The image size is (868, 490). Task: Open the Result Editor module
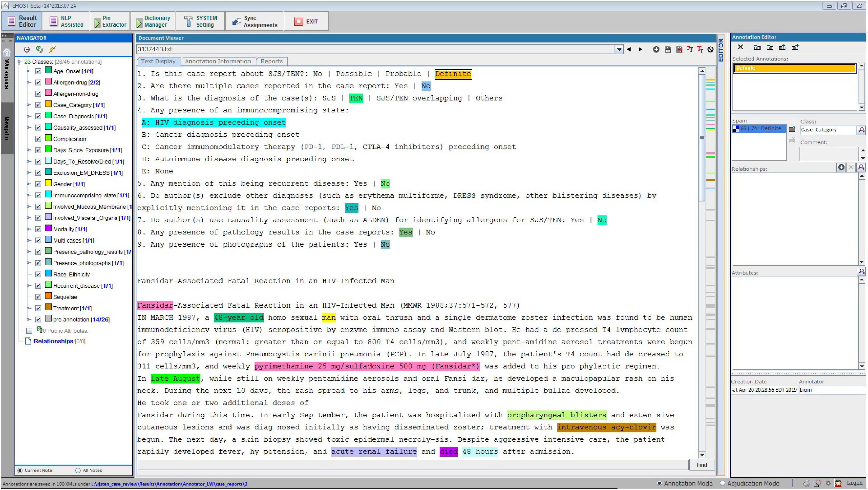tap(22, 21)
